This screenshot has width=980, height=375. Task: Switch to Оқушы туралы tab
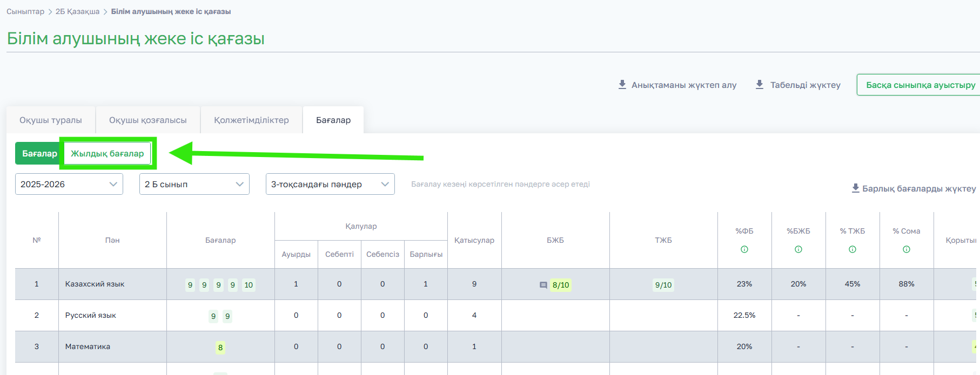(51, 120)
